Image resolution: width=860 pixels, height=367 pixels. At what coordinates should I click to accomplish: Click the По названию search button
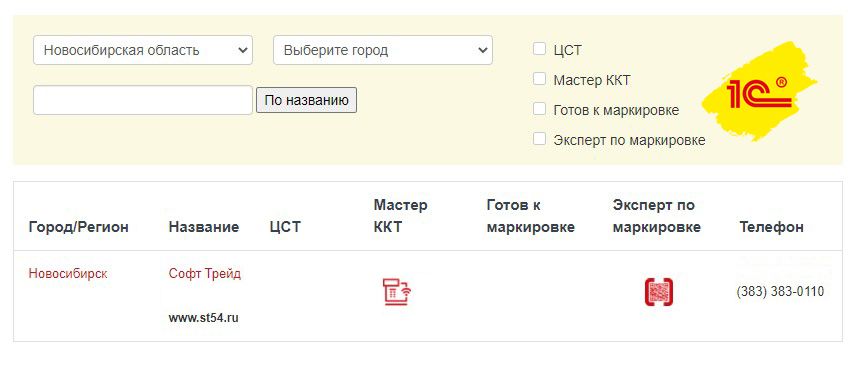click(x=306, y=100)
